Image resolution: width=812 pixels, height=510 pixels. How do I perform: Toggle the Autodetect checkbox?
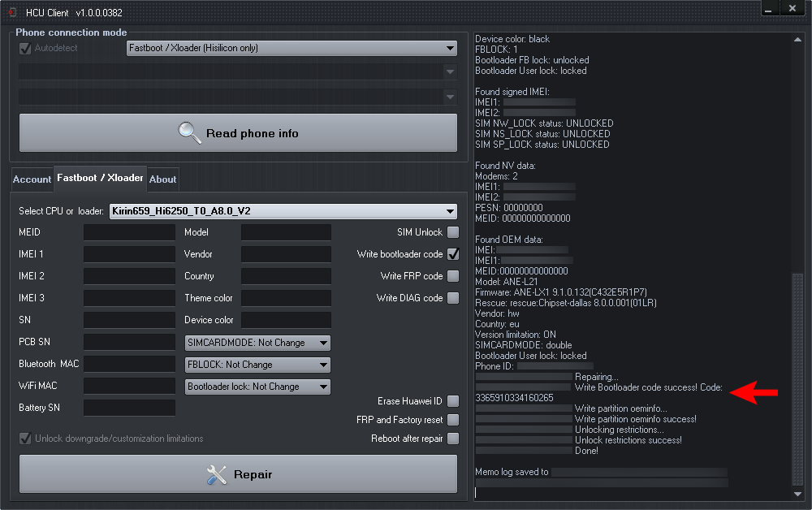[25, 48]
